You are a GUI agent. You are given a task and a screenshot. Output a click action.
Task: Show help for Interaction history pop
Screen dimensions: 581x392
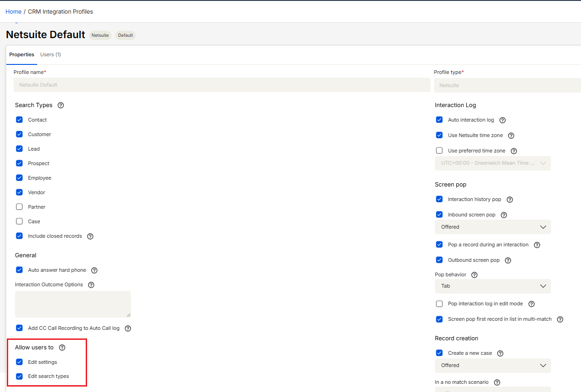point(510,200)
